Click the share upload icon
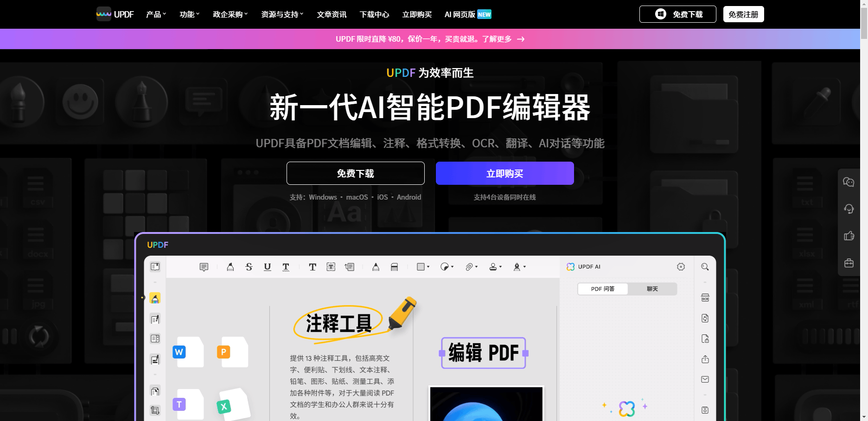This screenshot has height=421, width=868. point(705,359)
